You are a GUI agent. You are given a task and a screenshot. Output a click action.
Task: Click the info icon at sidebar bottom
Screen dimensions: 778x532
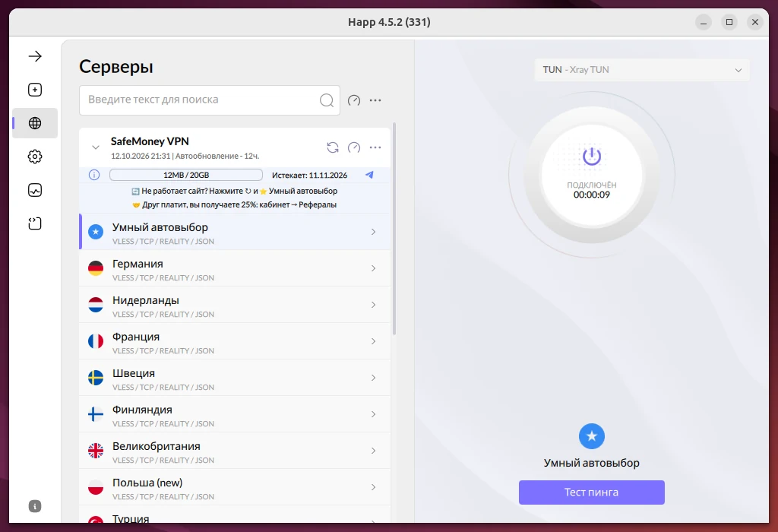(35, 506)
